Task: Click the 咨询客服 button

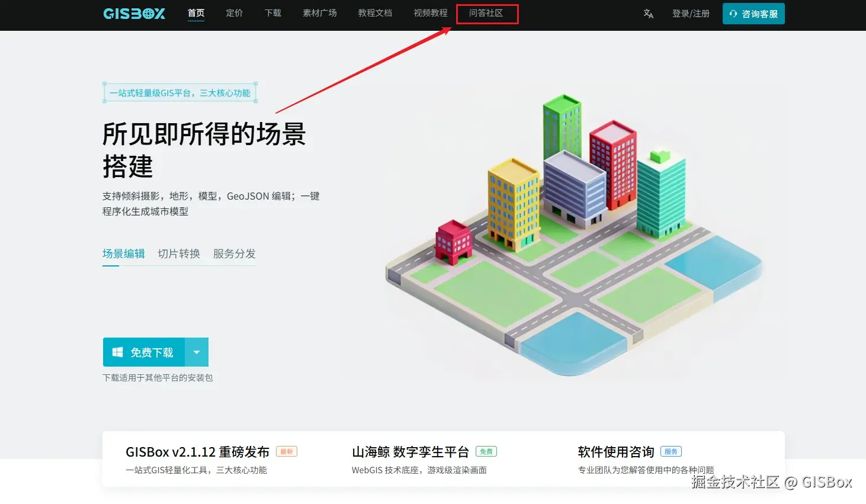Action: [753, 14]
